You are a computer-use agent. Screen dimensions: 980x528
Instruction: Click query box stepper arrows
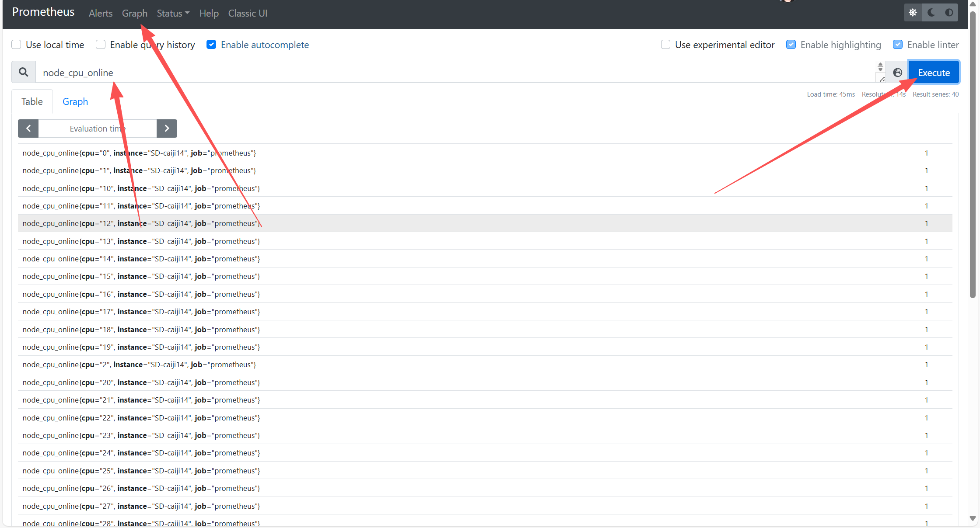pyautogui.click(x=880, y=67)
